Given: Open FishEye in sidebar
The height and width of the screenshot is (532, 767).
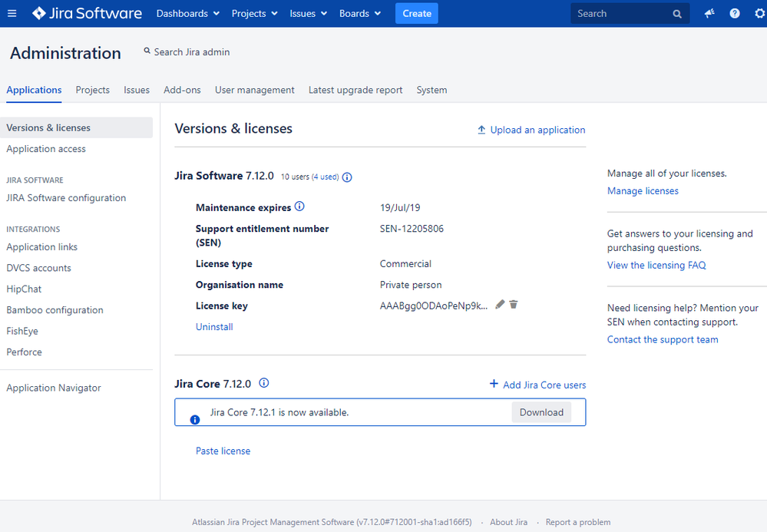Looking at the screenshot, I should tap(22, 331).
